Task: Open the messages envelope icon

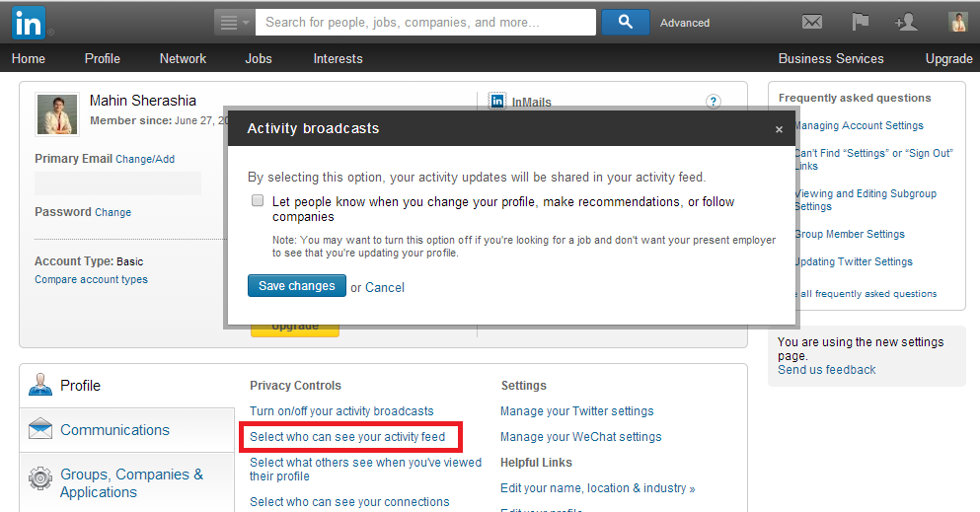Action: [x=812, y=22]
